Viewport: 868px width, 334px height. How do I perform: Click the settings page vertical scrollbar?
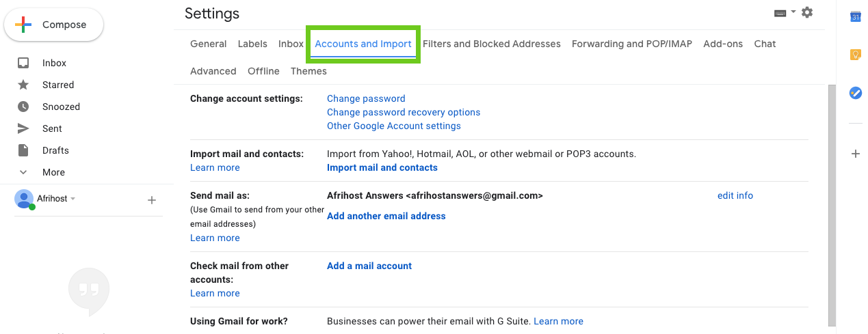831,205
